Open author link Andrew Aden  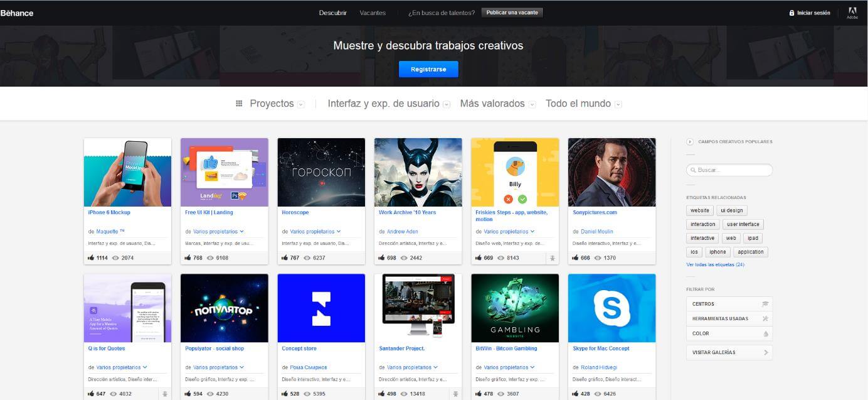click(x=402, y=232)
